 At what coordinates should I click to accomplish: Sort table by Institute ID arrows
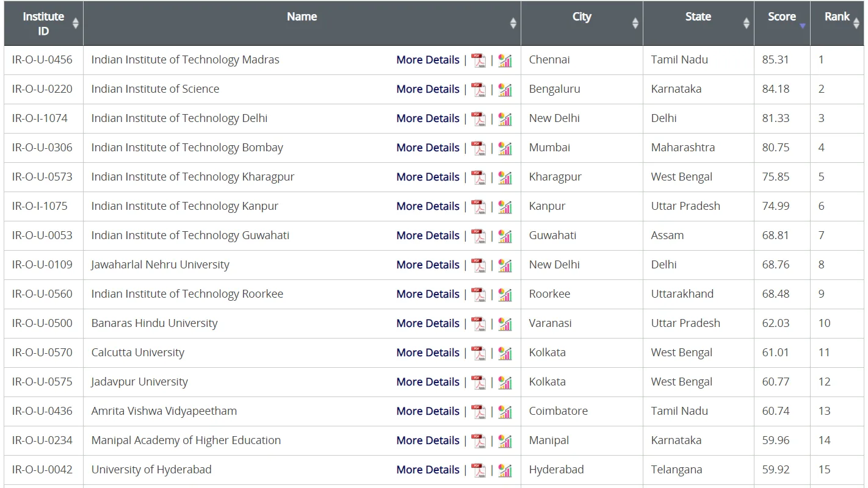pyautogui.click(x=76, y=23)
